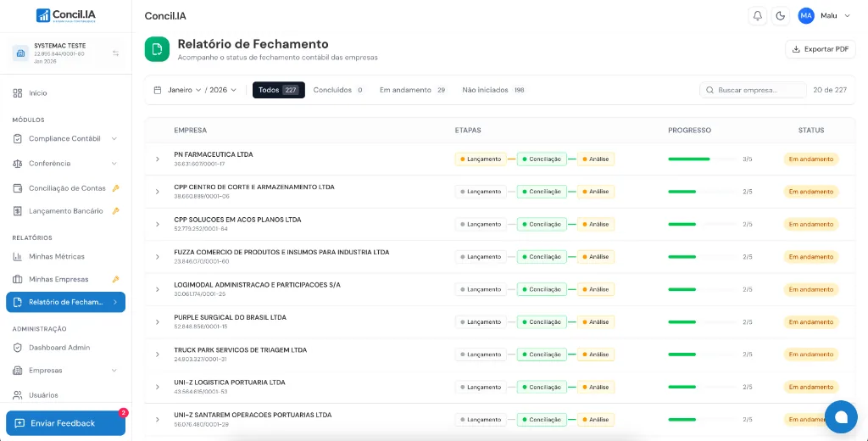Click the SYSTEMAC TESTE building icon
868x441 pixels.
tap(20, 53)
